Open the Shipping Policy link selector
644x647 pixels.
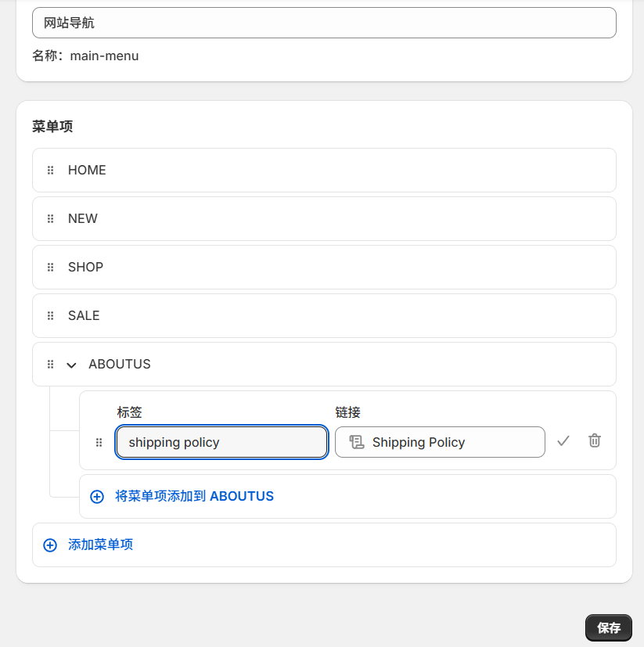440,442
